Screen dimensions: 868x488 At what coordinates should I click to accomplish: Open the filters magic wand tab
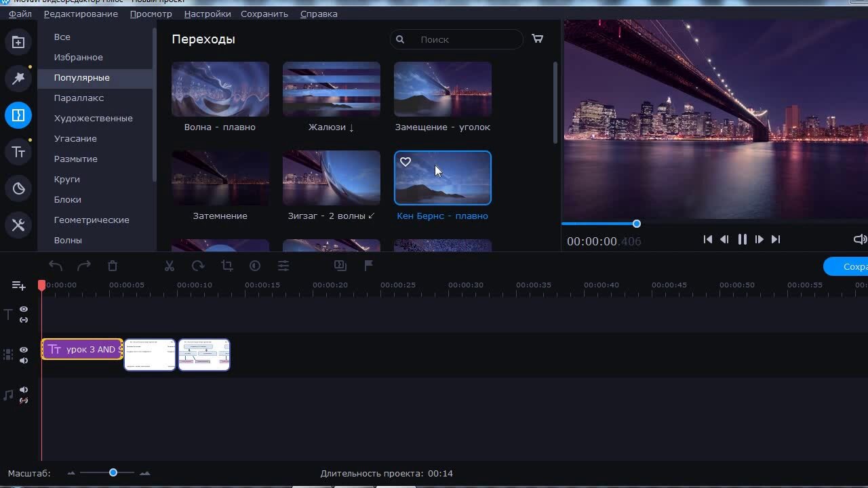click(x=18, y=79)
